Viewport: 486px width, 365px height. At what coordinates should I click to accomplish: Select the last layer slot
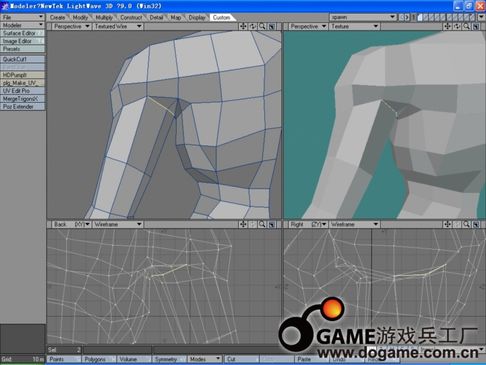[472, 17]
